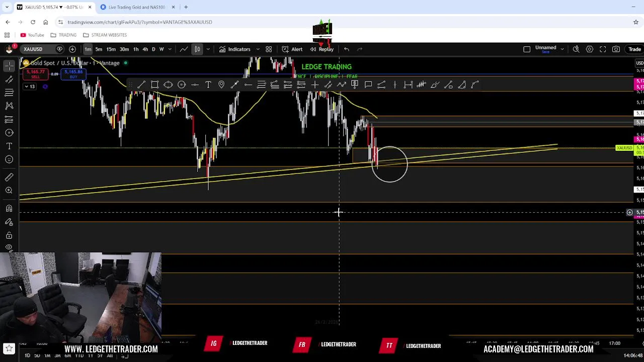This screenshot has width=644, height=362.
Task: Toggle magnet mode in left sidebar
Action: point(9,208)
